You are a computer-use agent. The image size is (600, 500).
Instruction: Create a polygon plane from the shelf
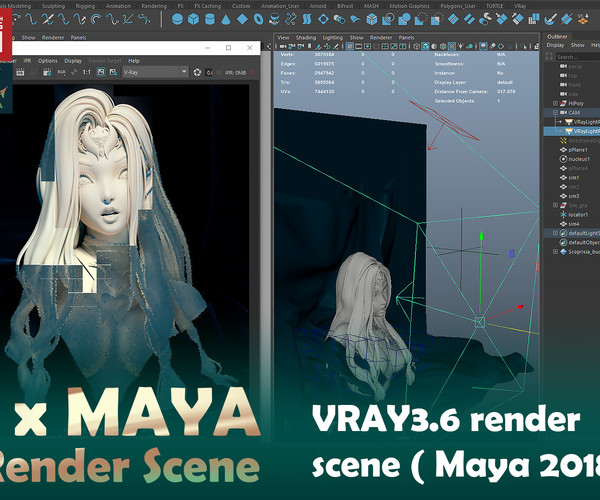pyautogui.click(x=242, y=19)
